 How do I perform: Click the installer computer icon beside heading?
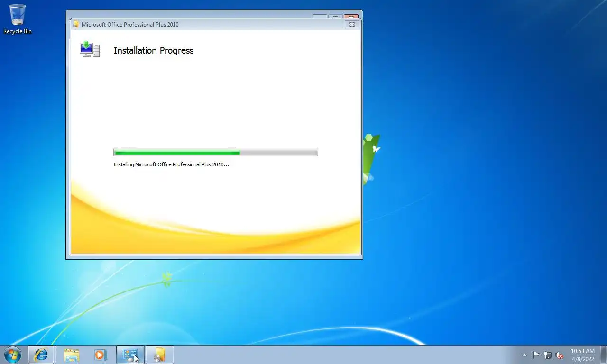(x=90, y=49)
